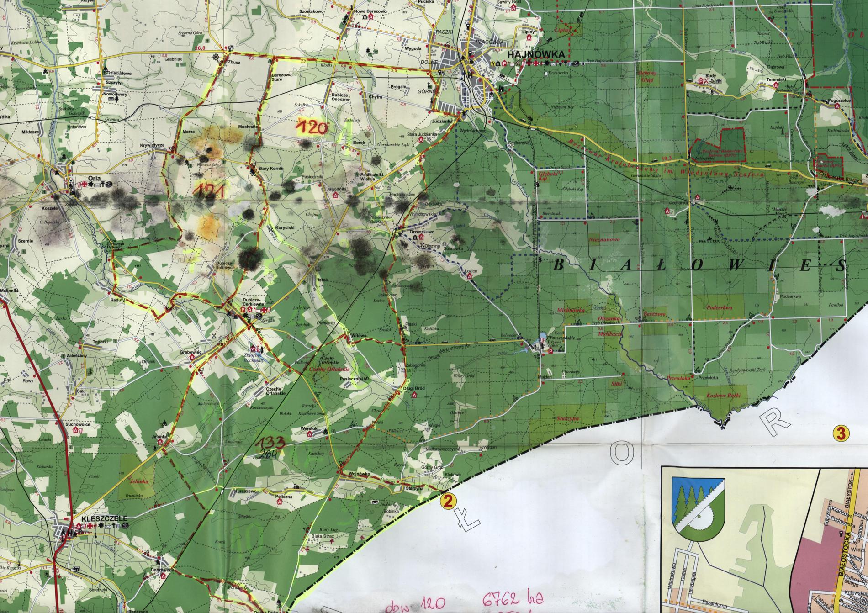This screenshot has height=613, width=868.
Task: Click the red accommodation icon below Grabowiec
Action: [193, 359]
